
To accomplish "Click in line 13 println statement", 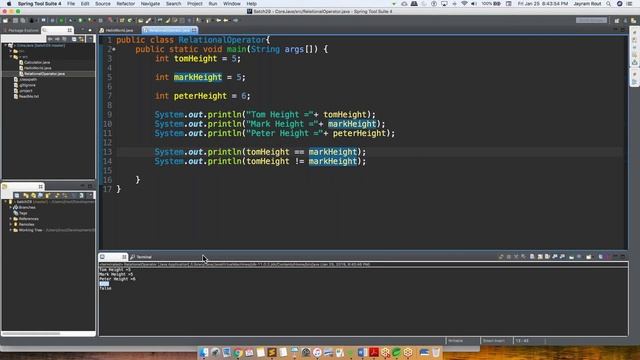I will [x=260, y=152].
